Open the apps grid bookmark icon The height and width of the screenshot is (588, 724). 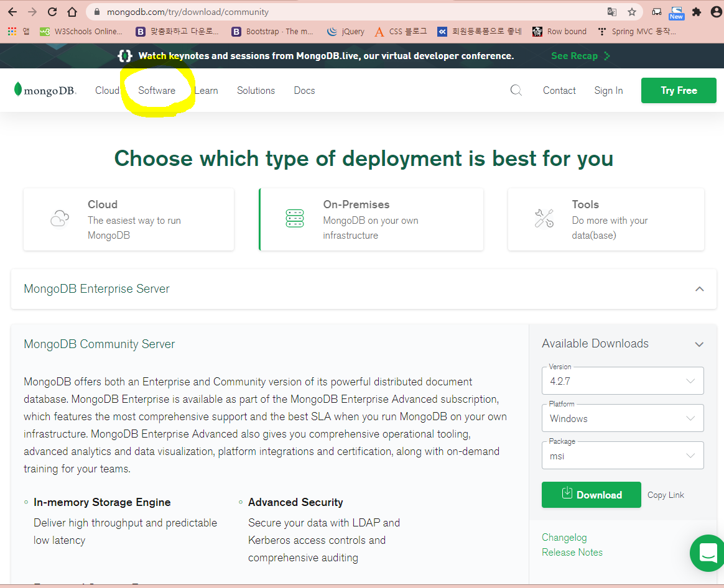tap(12, 31)
